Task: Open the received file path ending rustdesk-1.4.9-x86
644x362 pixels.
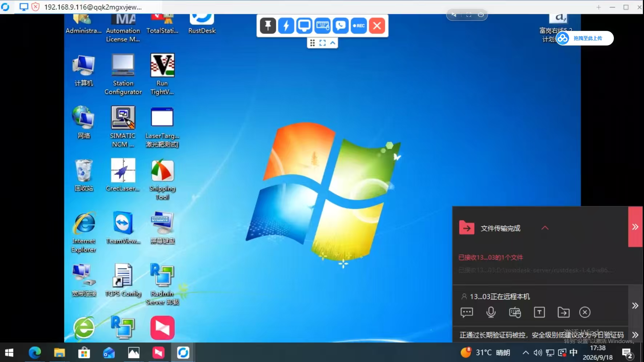Action: point(535,270)
